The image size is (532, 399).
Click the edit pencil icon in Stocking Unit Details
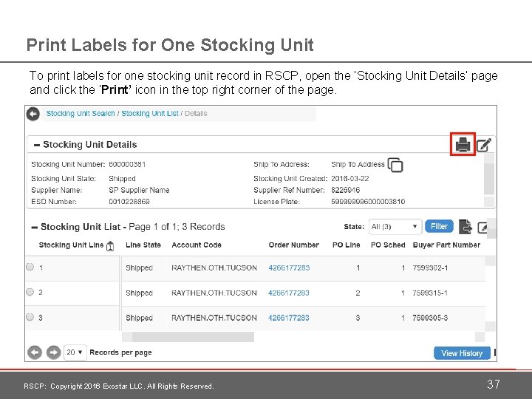click(483, 145)
